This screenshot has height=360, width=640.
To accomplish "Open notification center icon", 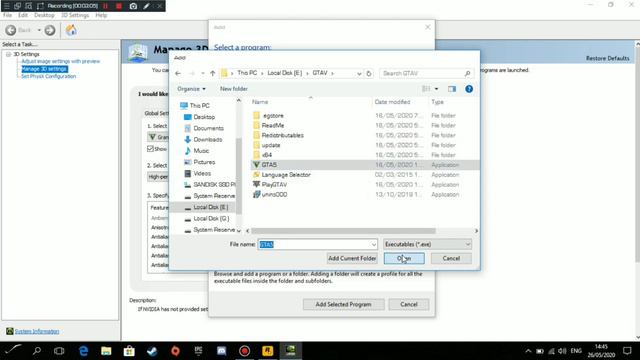I will click(627, 351).
